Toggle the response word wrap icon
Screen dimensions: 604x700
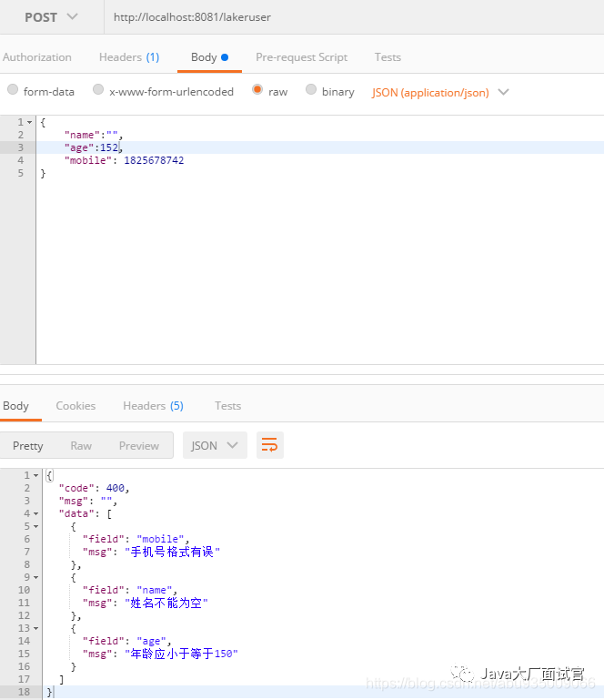pos(270,445)
